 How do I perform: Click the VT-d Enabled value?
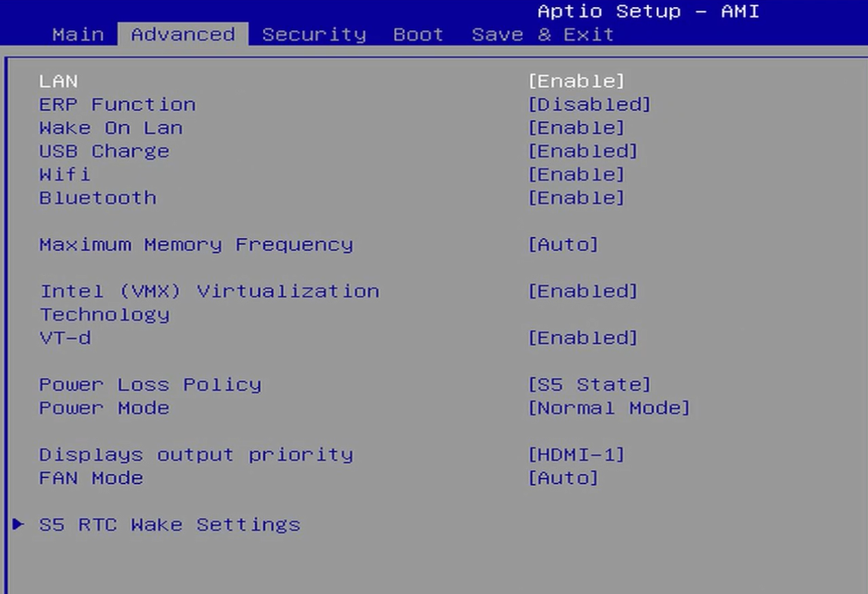click(583, 338)
